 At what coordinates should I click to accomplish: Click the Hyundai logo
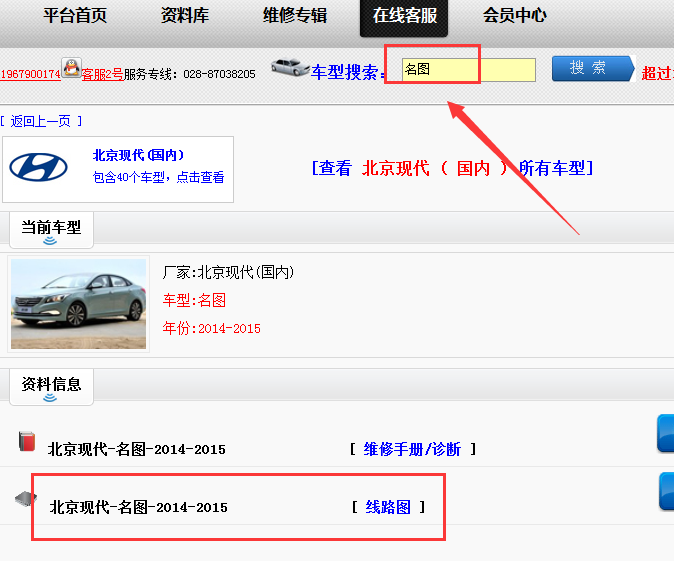[39, 167]
